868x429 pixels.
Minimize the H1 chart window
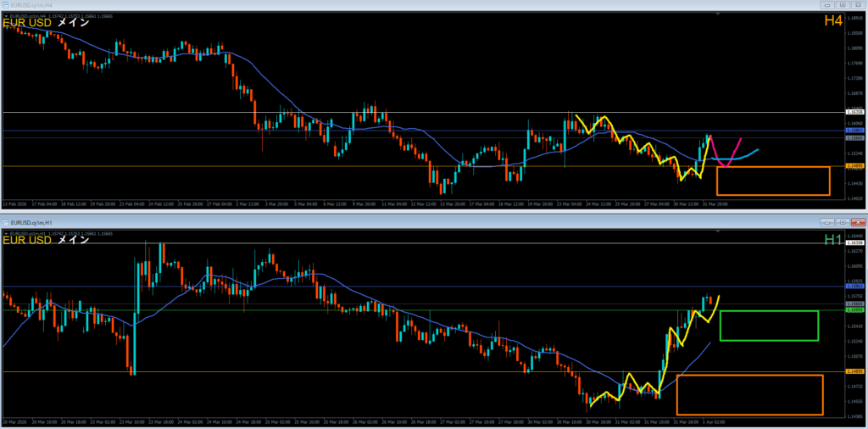[x=827, y=222]
